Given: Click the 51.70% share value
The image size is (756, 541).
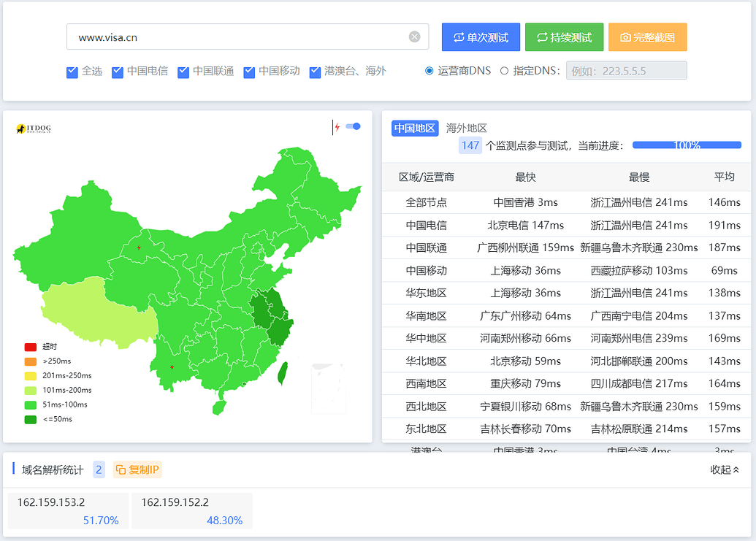Looking at the screenshot, I should coord(101,521).
